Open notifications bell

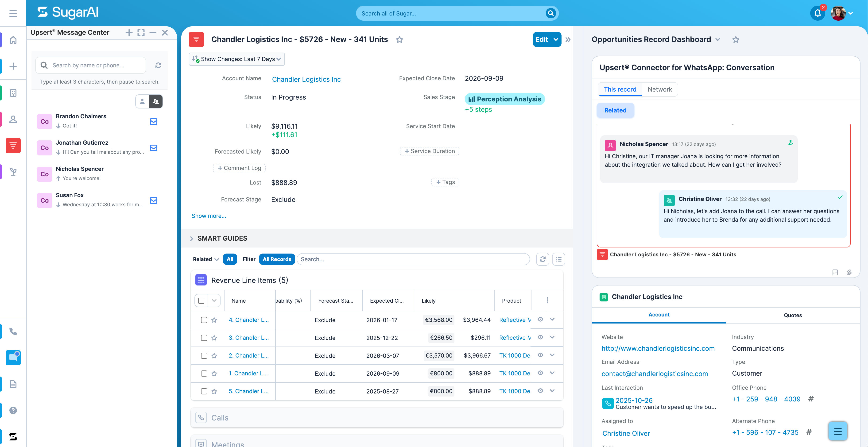[x=818, y=13]
